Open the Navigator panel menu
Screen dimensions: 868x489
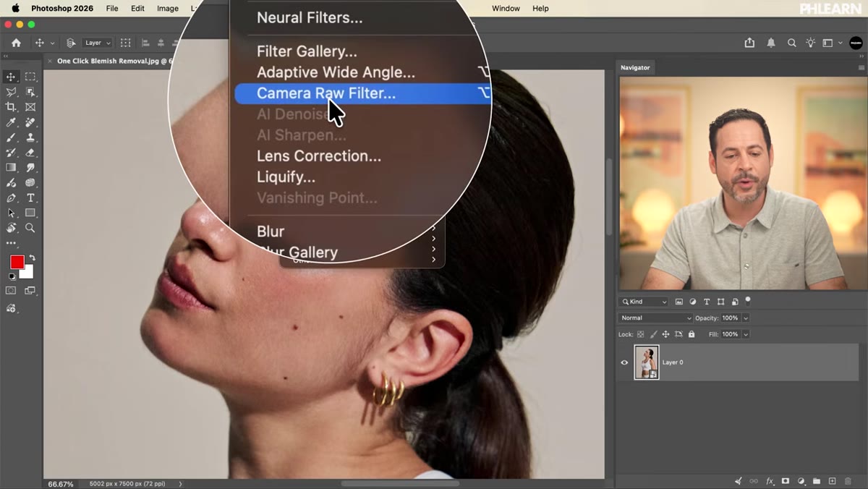[x=861, y=67]
